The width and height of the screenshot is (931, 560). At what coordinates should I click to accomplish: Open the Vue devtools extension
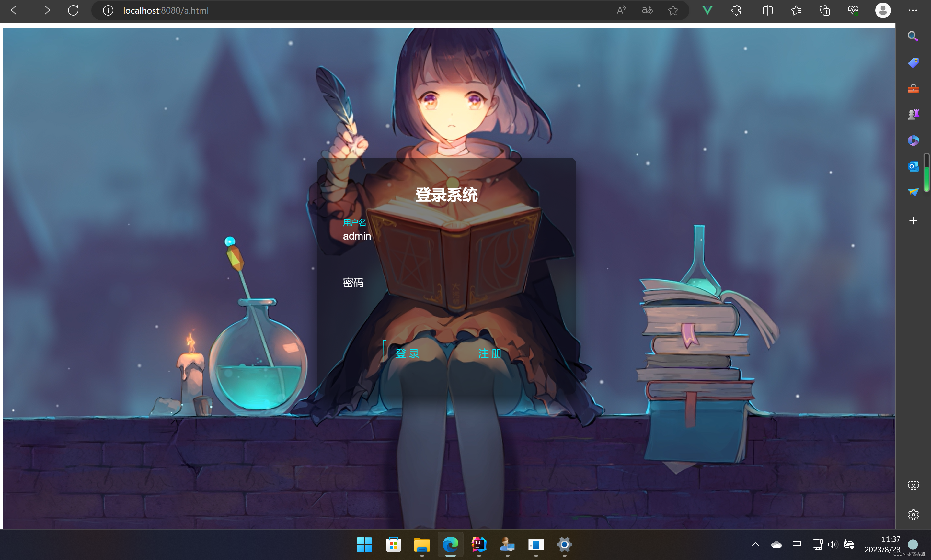[707, 10]
